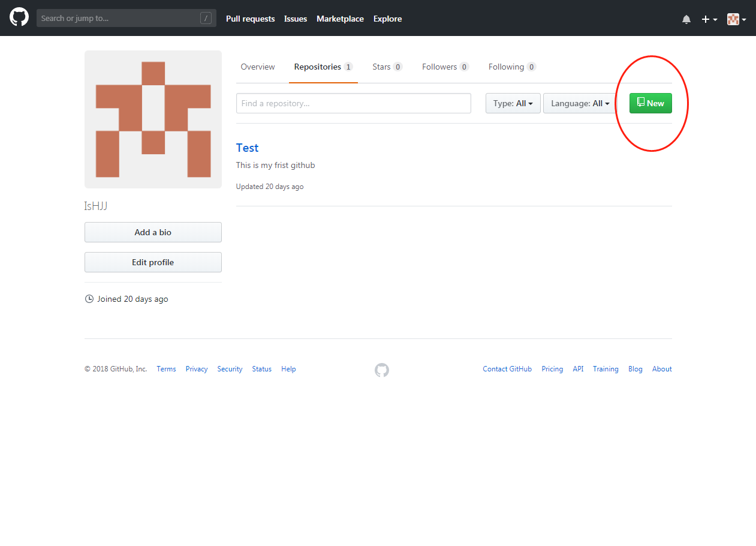Open the plus create-new dropdown
The height and width of the screenshot is (546, 756).
tap(709, 19)
